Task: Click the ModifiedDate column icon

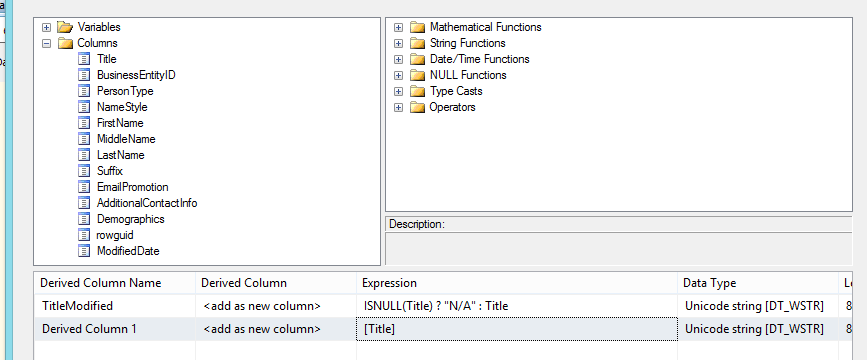Action: point(84,251)
